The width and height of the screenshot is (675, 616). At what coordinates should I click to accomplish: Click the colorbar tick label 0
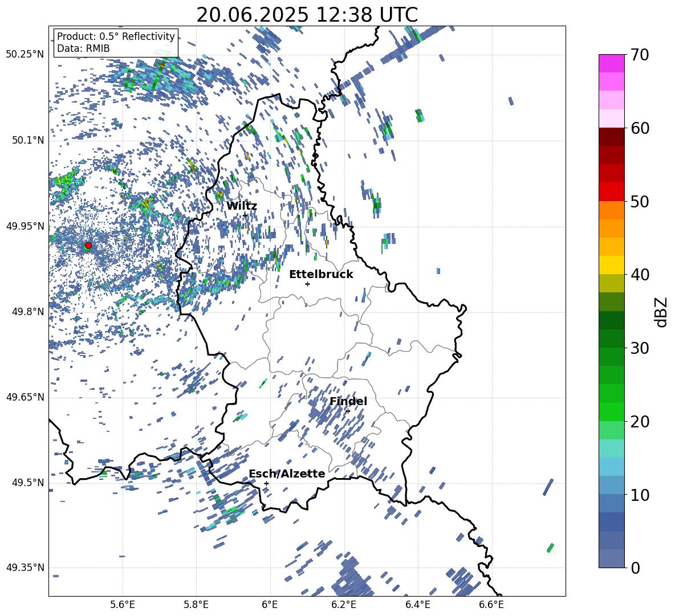pos(635,568)
